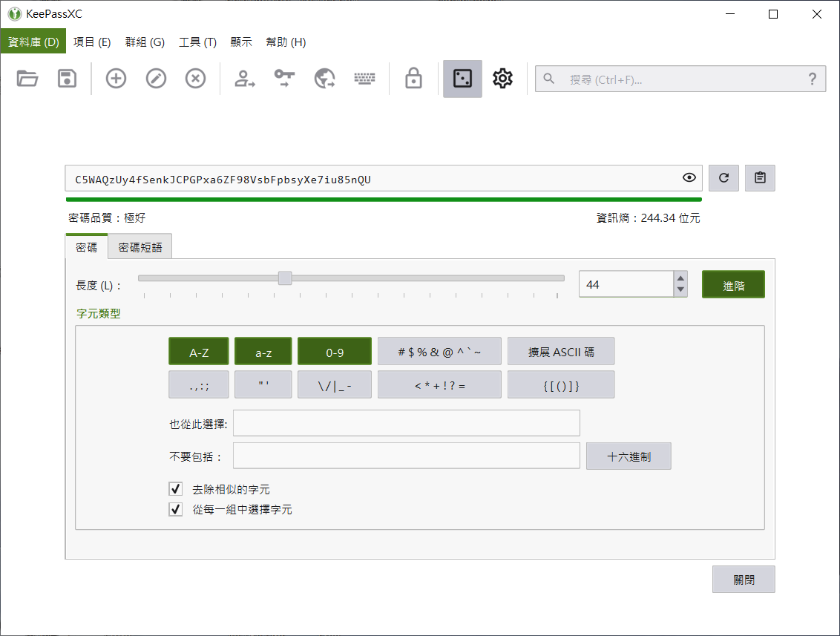Screen dimensions: 840x636
Task: Open URL globe icon in toolbar
Action: 324,79
